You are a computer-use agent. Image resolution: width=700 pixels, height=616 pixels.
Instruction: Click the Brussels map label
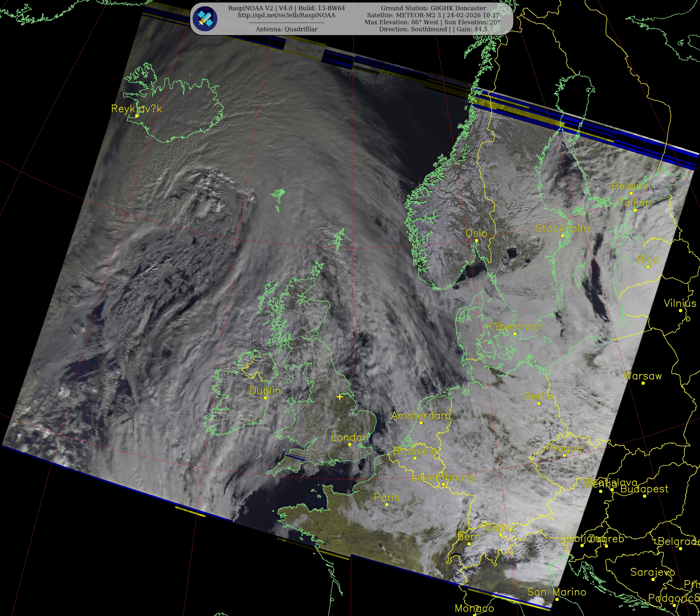pyautogui.click(x=414, y=451)
